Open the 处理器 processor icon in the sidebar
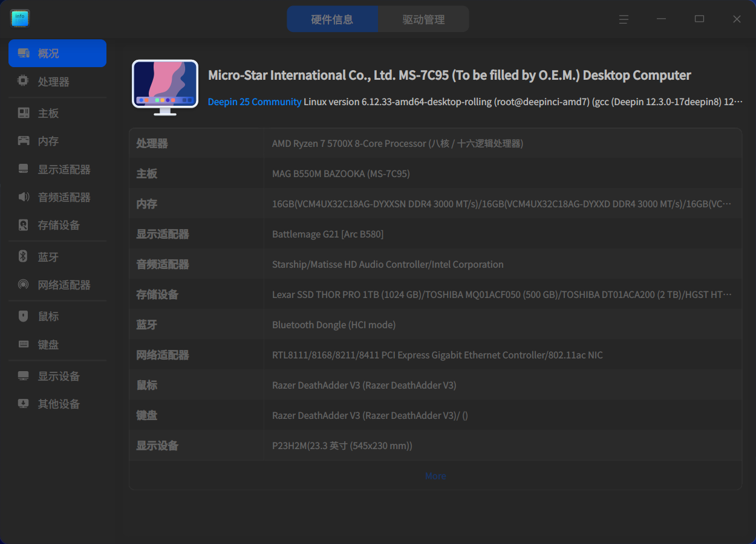 24,81
